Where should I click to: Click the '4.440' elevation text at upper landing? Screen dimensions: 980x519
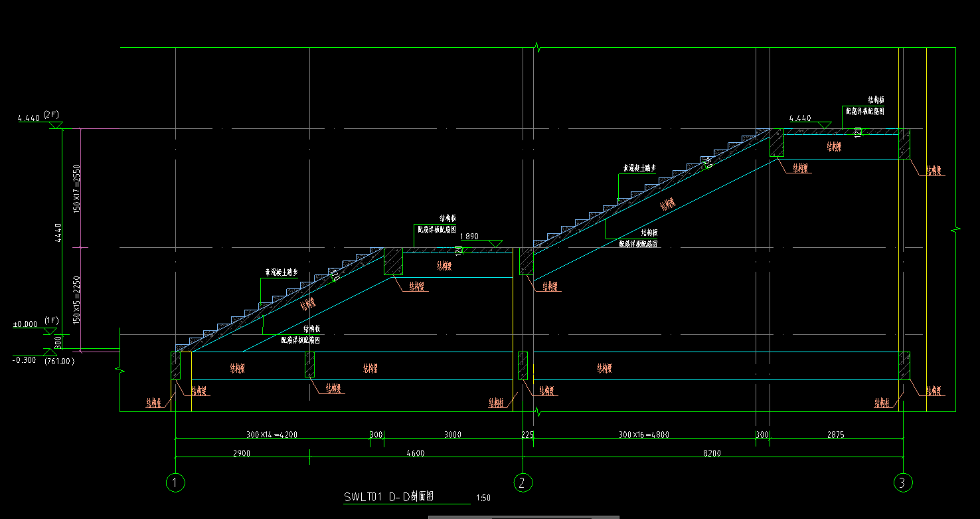tap(799, 118)
